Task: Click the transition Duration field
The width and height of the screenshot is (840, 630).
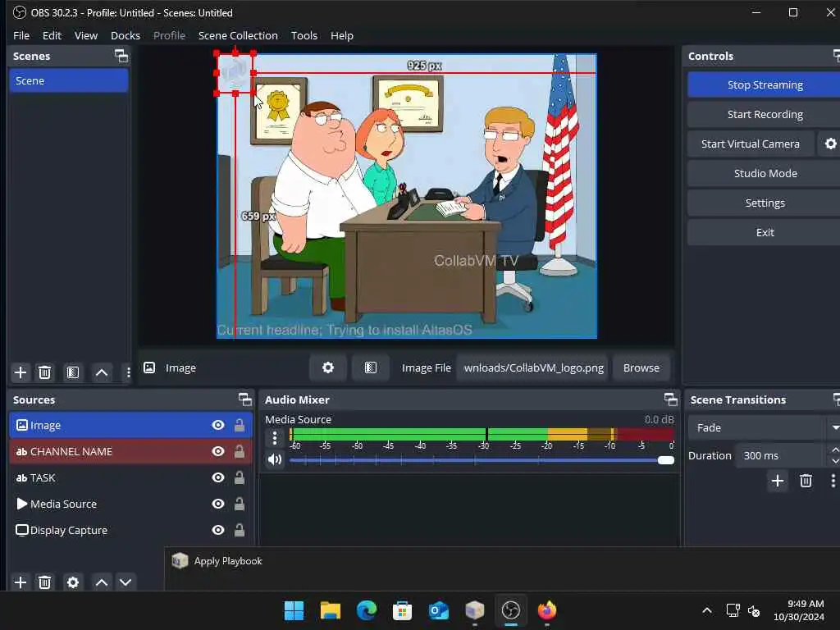Action: click(781, 455)
